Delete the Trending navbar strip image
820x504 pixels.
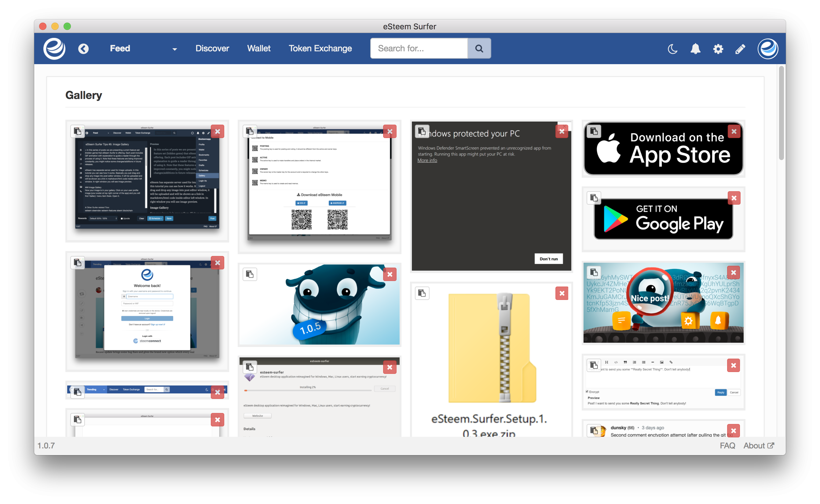tap(218, 392)
